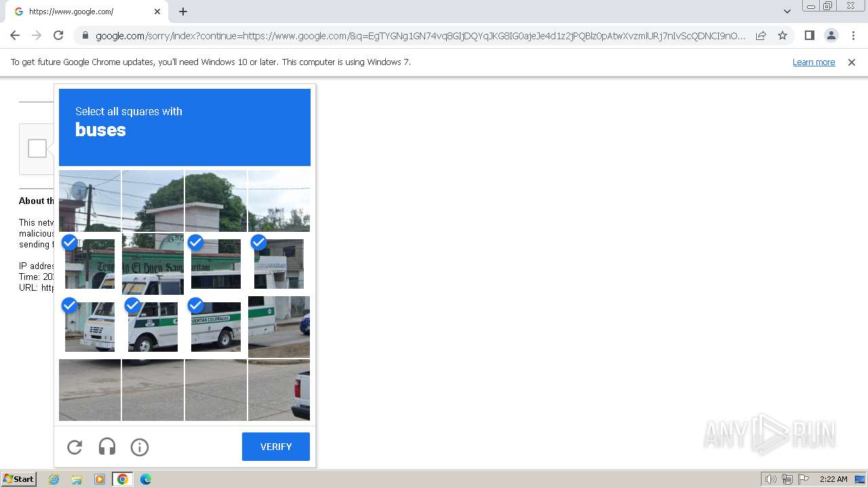Deselect checked tile with Huertas Coloradas bus
Screen dimensions: 868x488
[x=216, y=327]
